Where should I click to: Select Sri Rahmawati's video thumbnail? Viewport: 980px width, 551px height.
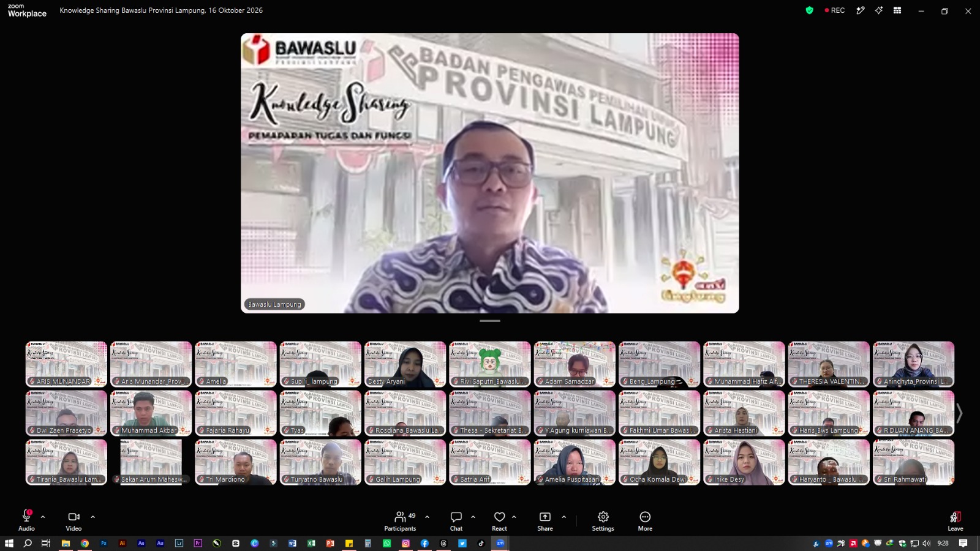point(913,462)
